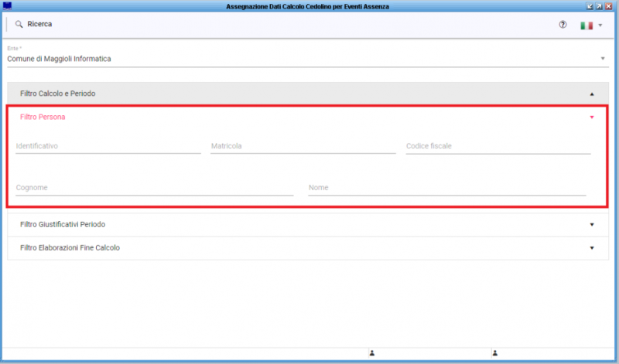Maximize the window via title bar button
619x364 pixels.
point(599,6)
